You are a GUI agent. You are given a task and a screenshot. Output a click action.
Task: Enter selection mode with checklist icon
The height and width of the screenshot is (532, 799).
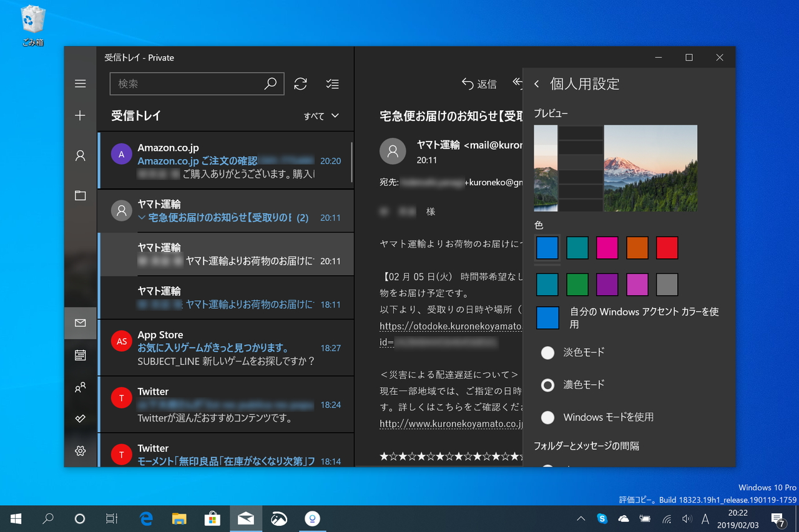click(333, 84)
